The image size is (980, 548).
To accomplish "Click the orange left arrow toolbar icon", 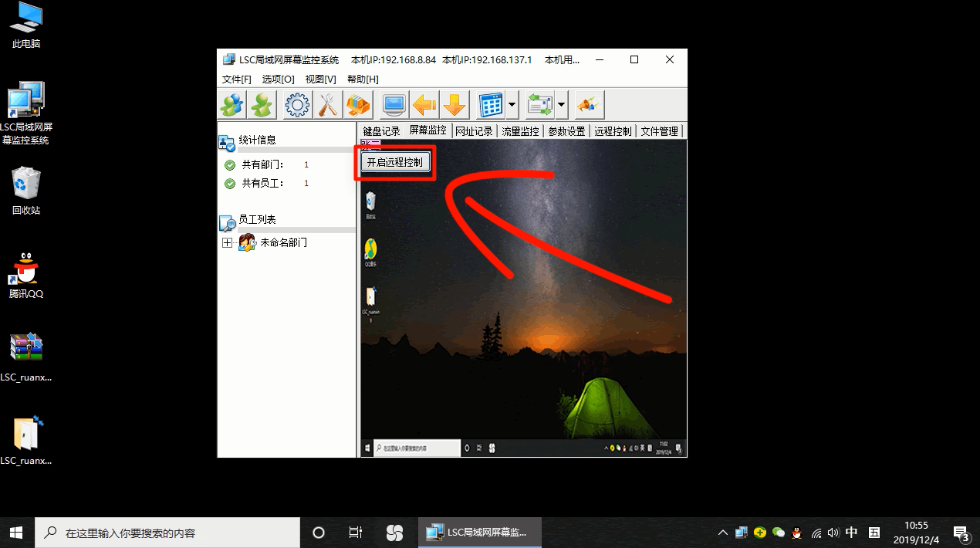I will point(424,103).
